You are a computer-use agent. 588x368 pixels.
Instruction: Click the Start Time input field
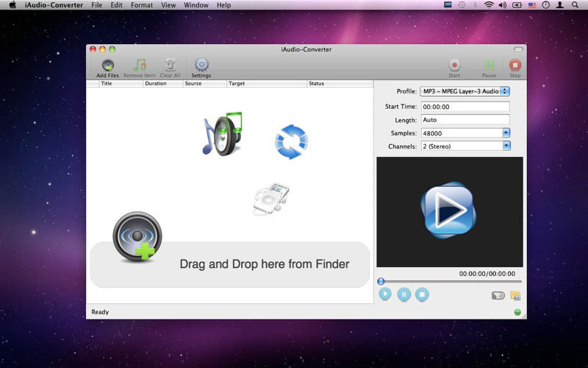tap(465, 107)
